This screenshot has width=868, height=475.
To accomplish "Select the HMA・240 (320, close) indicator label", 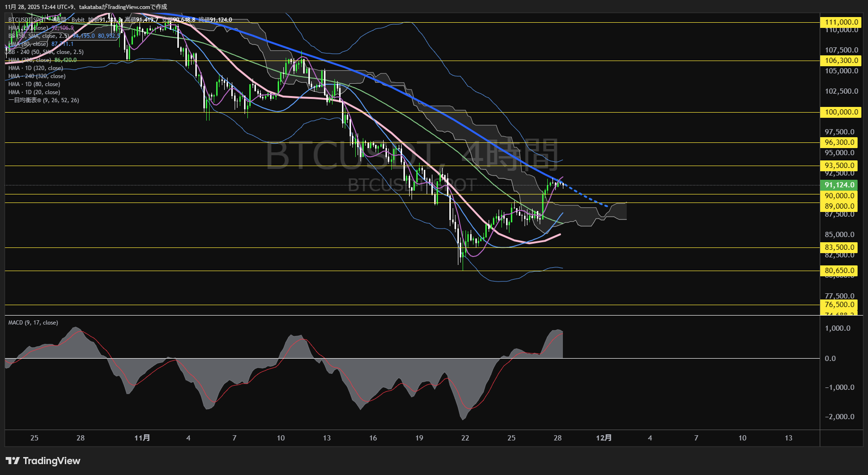I will pos(36,76).
